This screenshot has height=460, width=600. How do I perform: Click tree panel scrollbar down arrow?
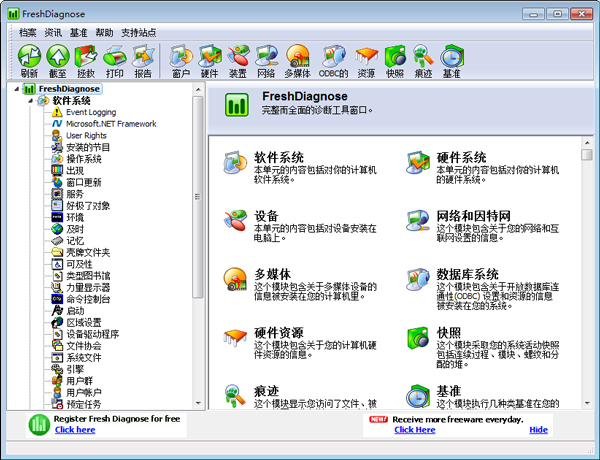198,403
